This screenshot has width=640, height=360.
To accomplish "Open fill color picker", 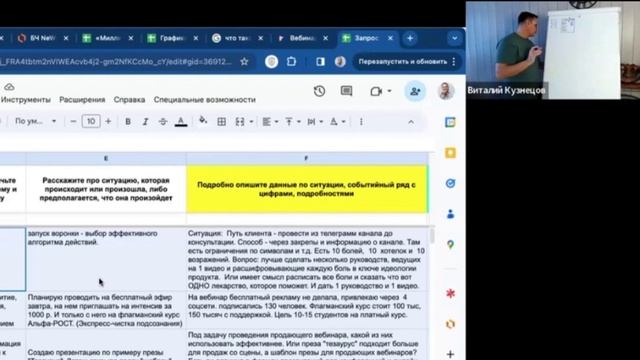I will tap(202, 121).
